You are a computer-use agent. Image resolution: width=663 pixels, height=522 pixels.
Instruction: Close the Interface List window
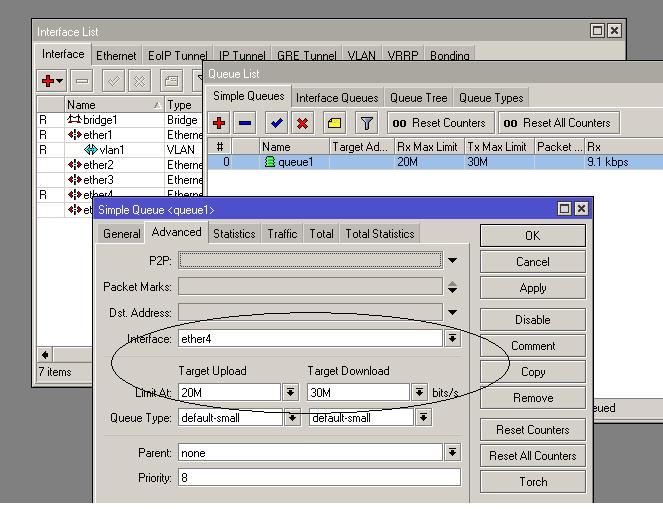click(x=614, y=30)
